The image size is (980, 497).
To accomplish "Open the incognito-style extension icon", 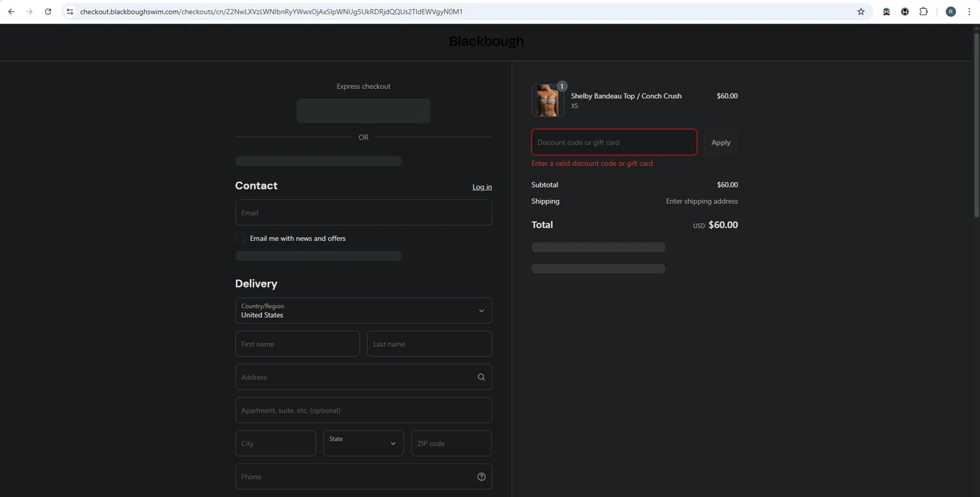I will [x=887, y=12].
